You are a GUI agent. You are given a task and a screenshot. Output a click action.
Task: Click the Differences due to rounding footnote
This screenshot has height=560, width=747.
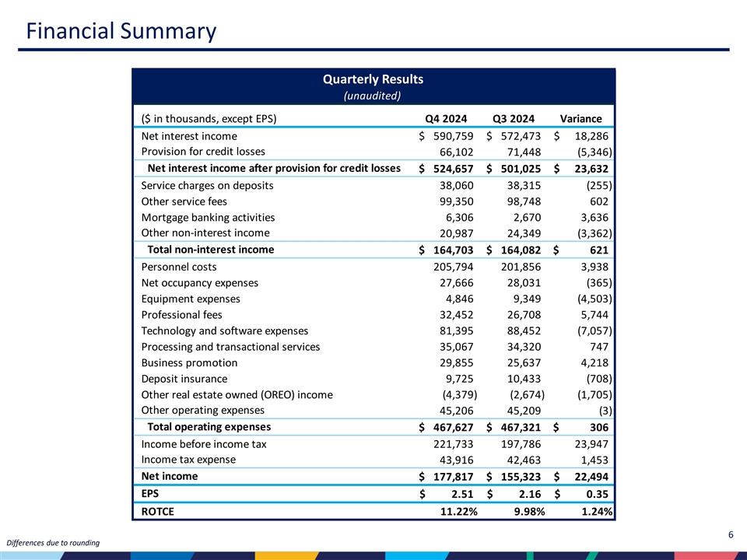(x=52, y=542)
